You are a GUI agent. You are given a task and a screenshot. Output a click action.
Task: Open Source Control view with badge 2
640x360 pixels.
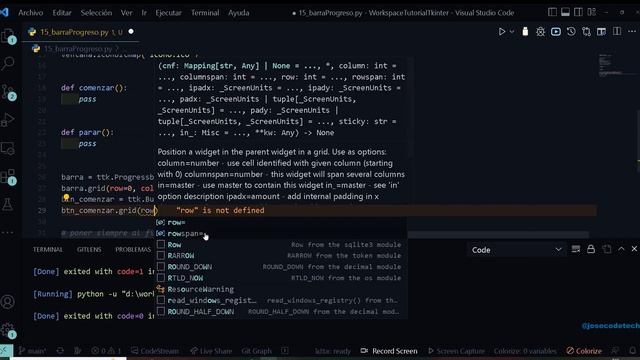coord(8,92)
